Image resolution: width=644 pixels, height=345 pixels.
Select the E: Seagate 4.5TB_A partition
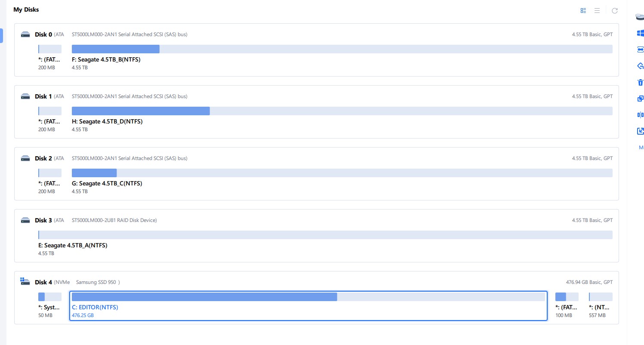click(325, 235)
